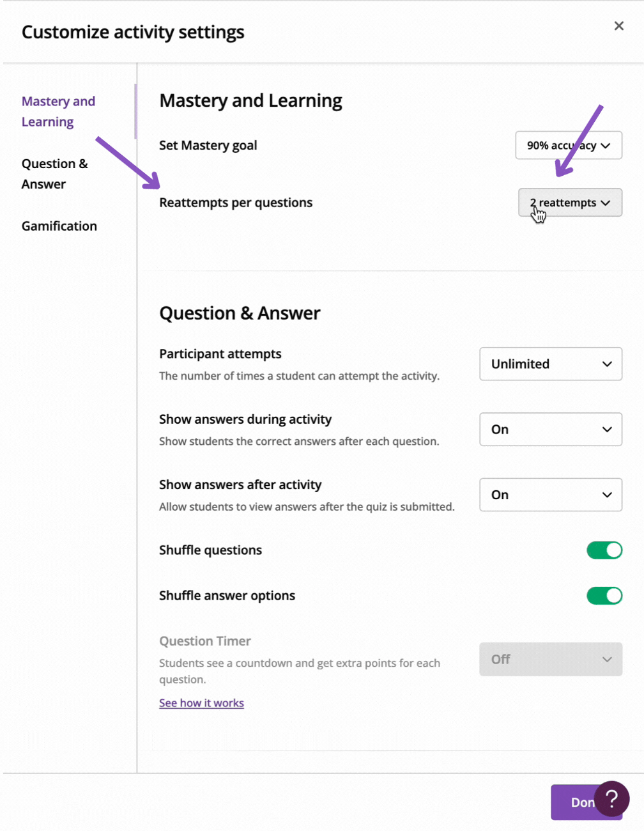Disable the Shuffle answer options switch

tap(604, 595)
